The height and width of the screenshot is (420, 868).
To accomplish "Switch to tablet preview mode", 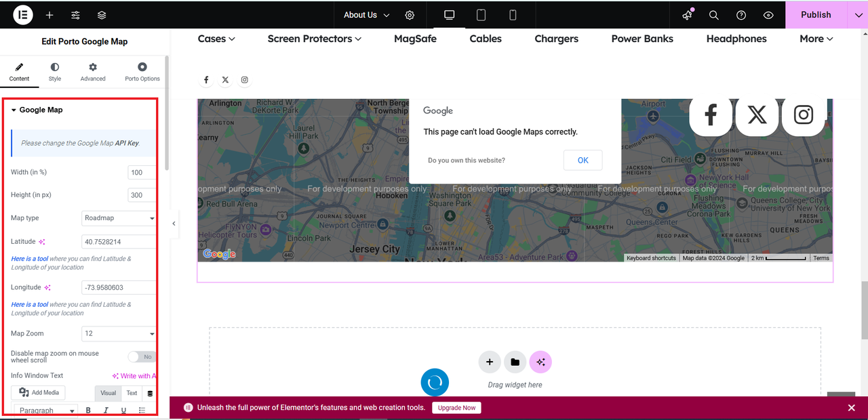I will click(x=481, y=15).
